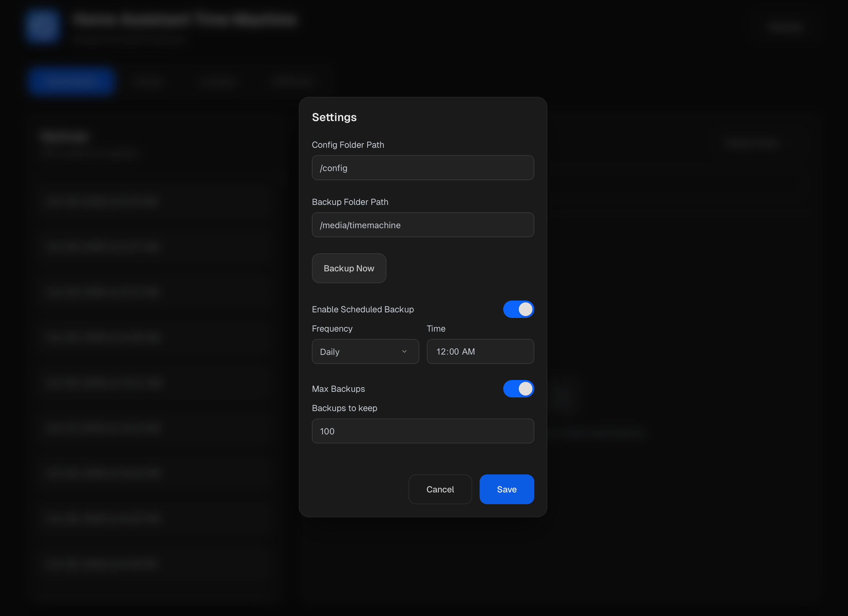The height and width of the screenshot is (616, 848).
Task: Turn off Enable Scheduled Backup switch
Action: pyautogui.click(x=518, y=309)
